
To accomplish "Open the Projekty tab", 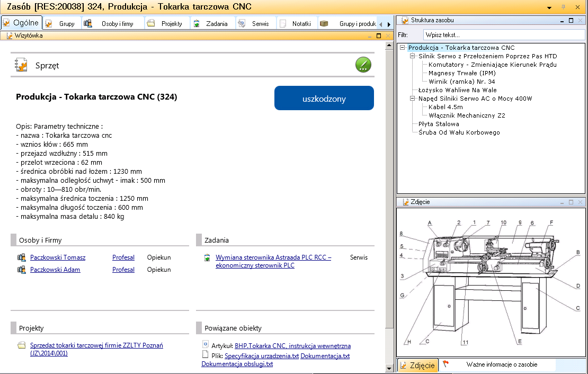I will click(x=167, y=23).
